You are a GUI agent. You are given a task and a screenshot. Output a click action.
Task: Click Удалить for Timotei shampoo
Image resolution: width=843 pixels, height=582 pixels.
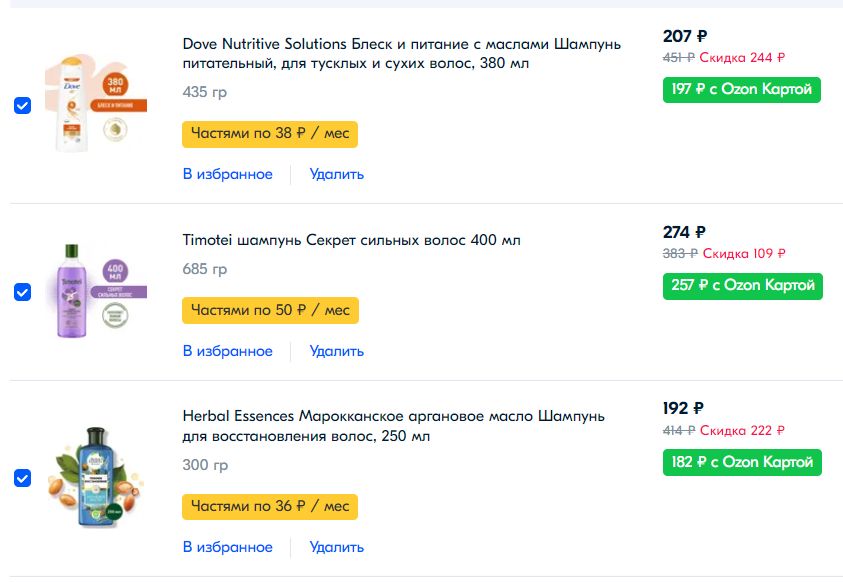(x=336, y=351)
